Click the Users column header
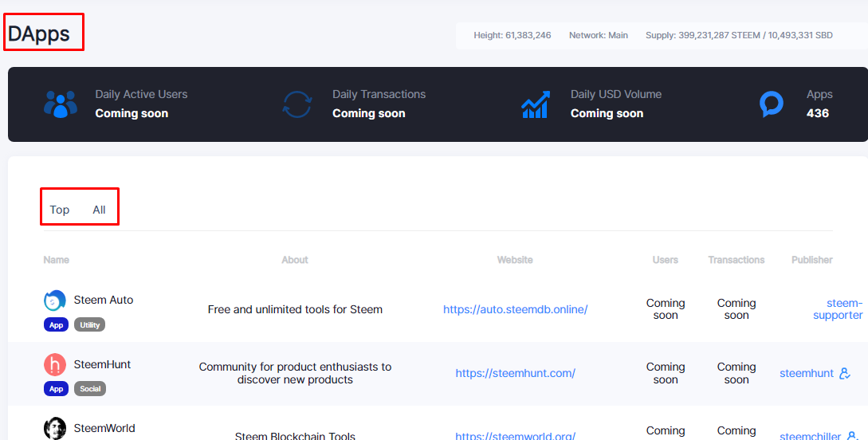Viewport: 868px width, 440px height. coord(666,260)
